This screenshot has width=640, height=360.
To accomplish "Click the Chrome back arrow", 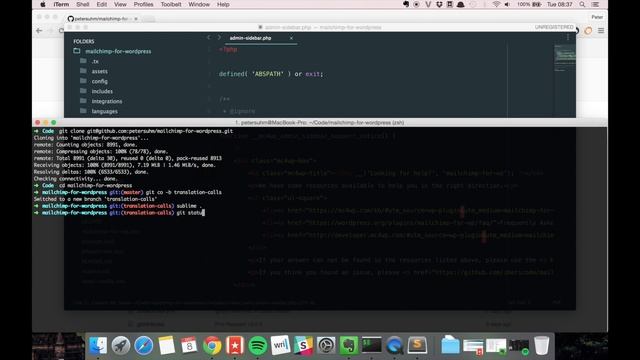I will click(x=39, y=31).
